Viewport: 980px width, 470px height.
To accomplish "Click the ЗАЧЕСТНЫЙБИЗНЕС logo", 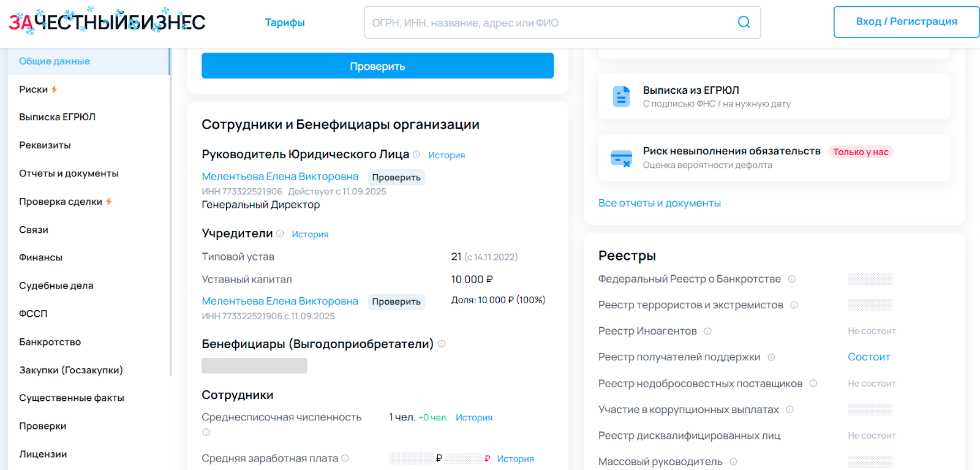I will (x=107, y=23).
